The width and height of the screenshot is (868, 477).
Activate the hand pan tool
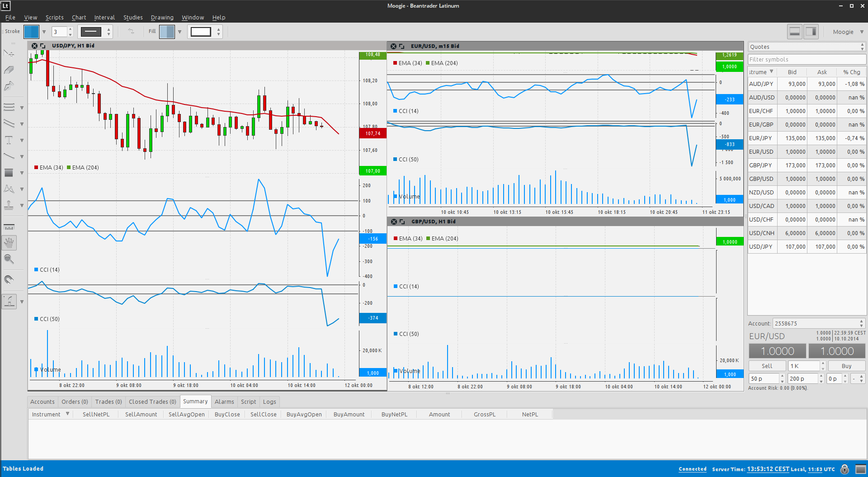[9, 243]
